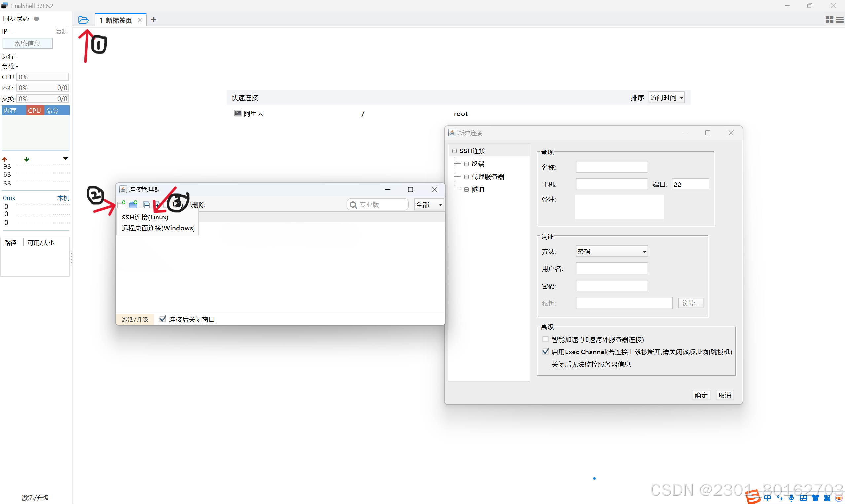The image size is (845, 504).
Task: Uncheck 启用Exec Channel option
Action: click(545, 352)
